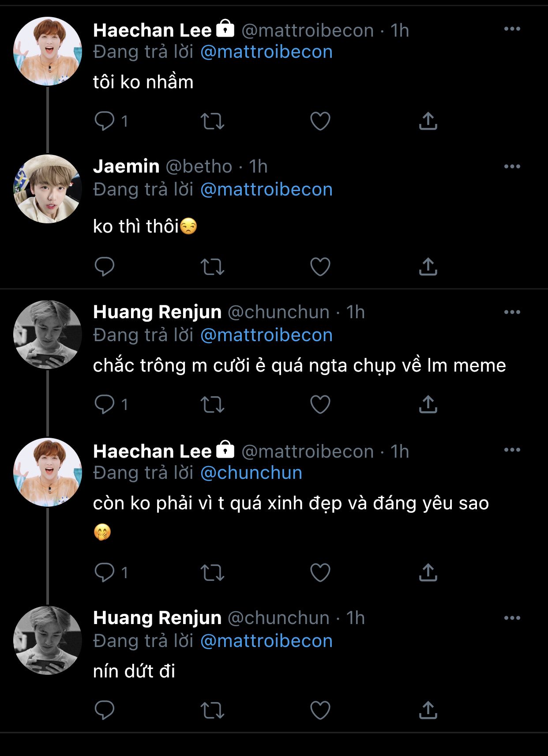Like Haechan's "tôi ko nhầm" tweet
548x756 pixels.
click(x=320, y=121)
